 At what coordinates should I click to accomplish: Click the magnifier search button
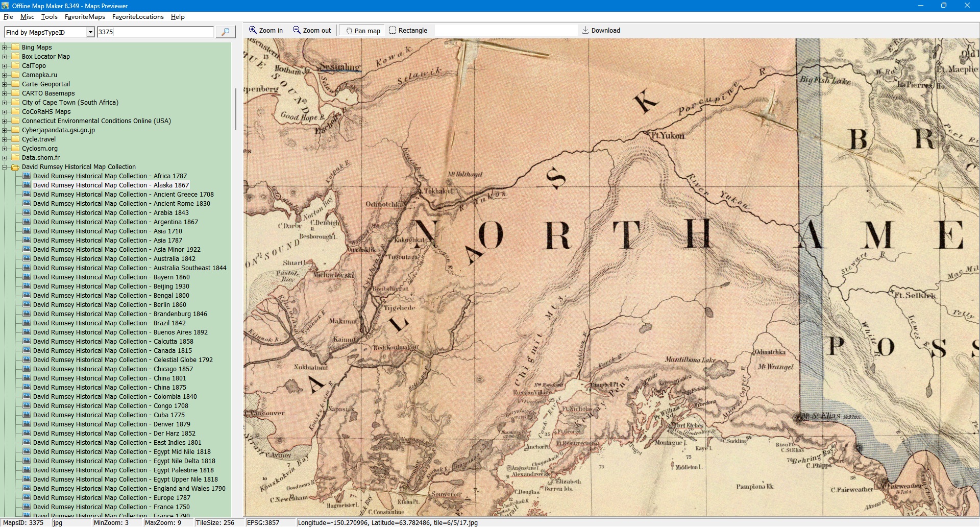click(225, 32)
